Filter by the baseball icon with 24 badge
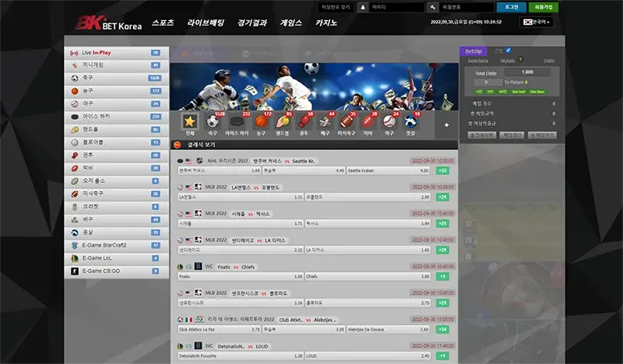 (x=389, y=121)
